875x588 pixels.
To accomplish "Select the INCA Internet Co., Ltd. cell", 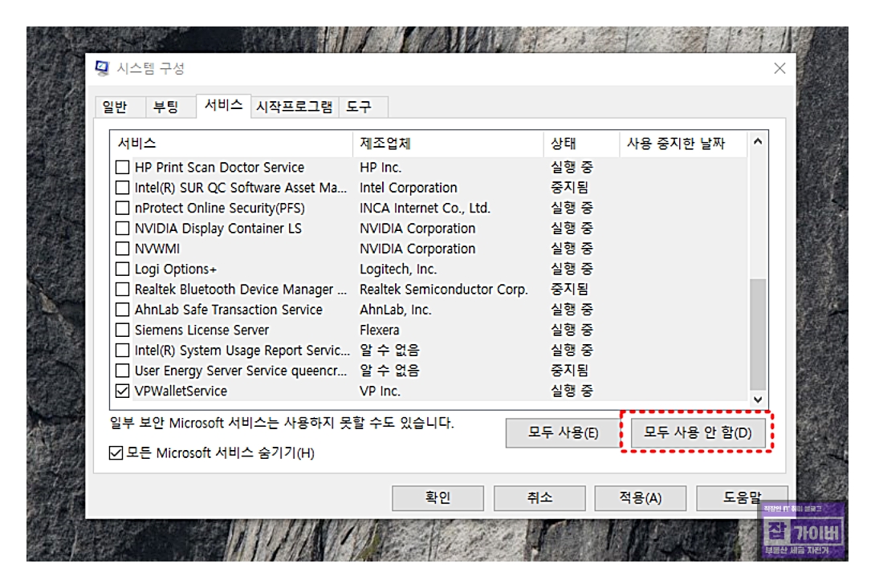I will click(x=425, y=208).
